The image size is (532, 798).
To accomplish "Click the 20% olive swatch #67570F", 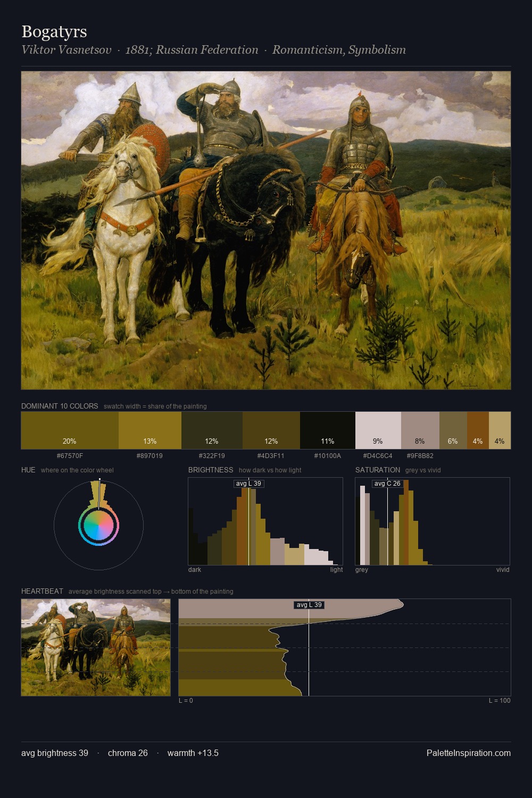I will [70, 430].
